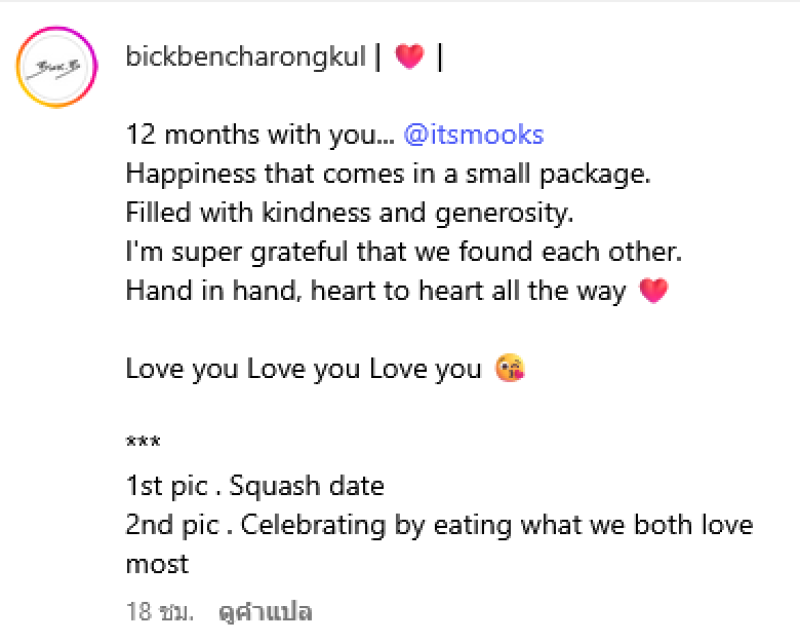Click the "1st pic . Squash date" line
Image resolution: width=800 pixels, height=643 pixels.
point(255,487)
